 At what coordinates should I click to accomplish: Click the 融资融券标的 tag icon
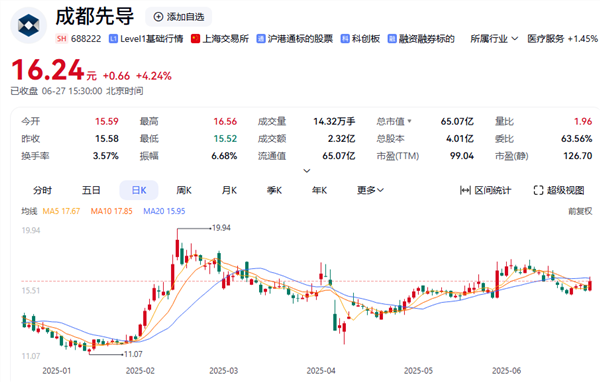[392, 39]
